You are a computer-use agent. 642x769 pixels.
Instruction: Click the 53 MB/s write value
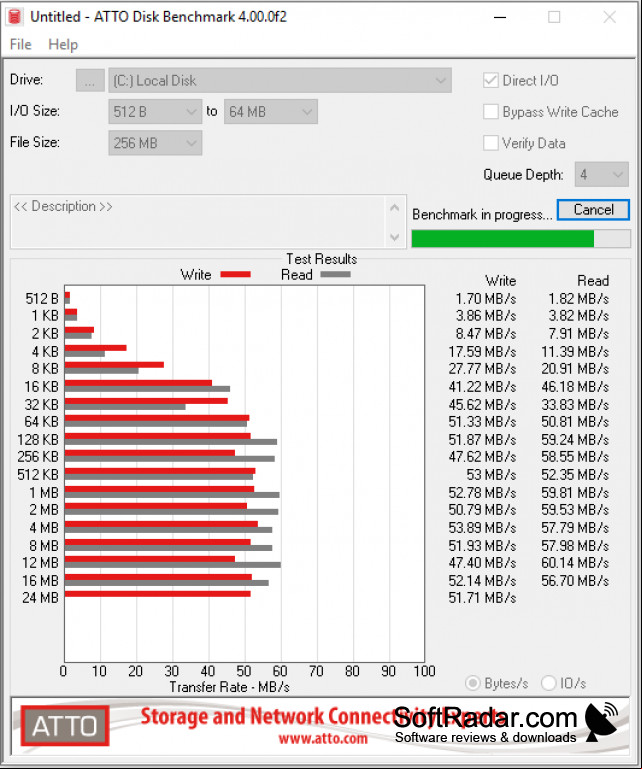pyautogui.click(x=491, y=475)
